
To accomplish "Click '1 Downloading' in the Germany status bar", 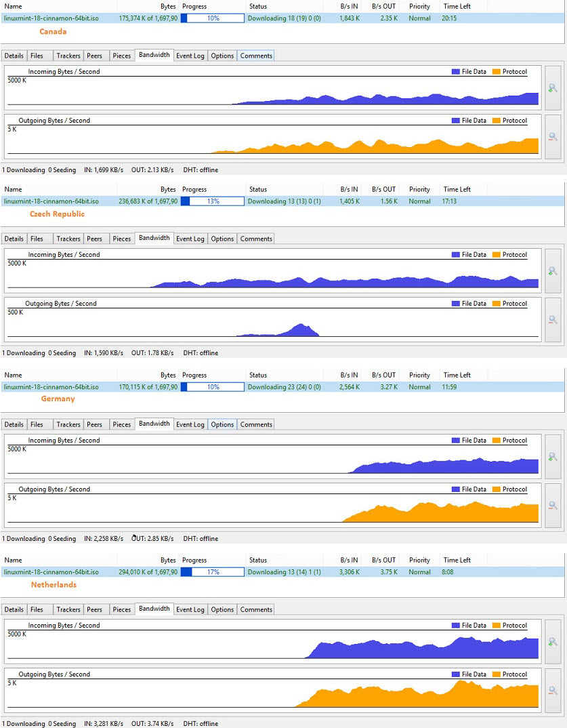I will [x=24, y=539].
